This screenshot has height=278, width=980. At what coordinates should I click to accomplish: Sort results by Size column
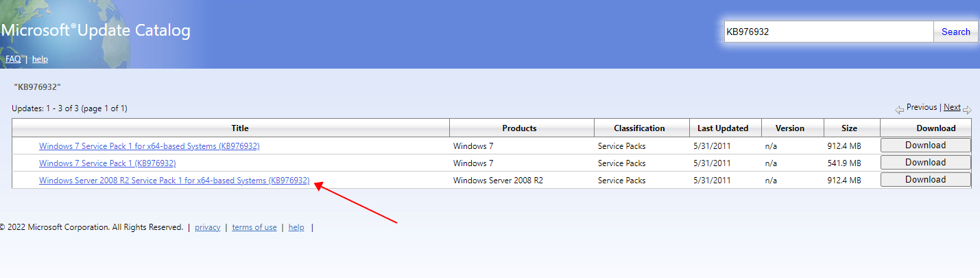(850, 128)
